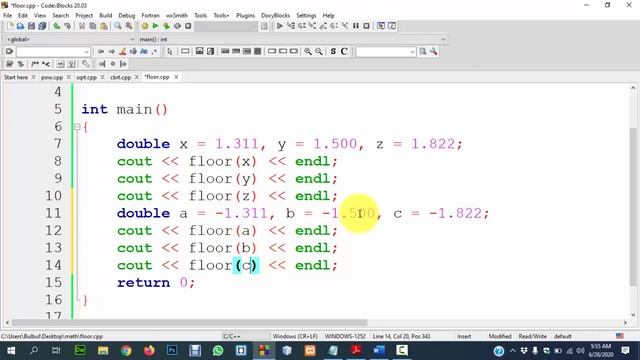Open the File menu
Viewport: 640px width, 360px height.
pyautogui.click(x=7, y=16)
